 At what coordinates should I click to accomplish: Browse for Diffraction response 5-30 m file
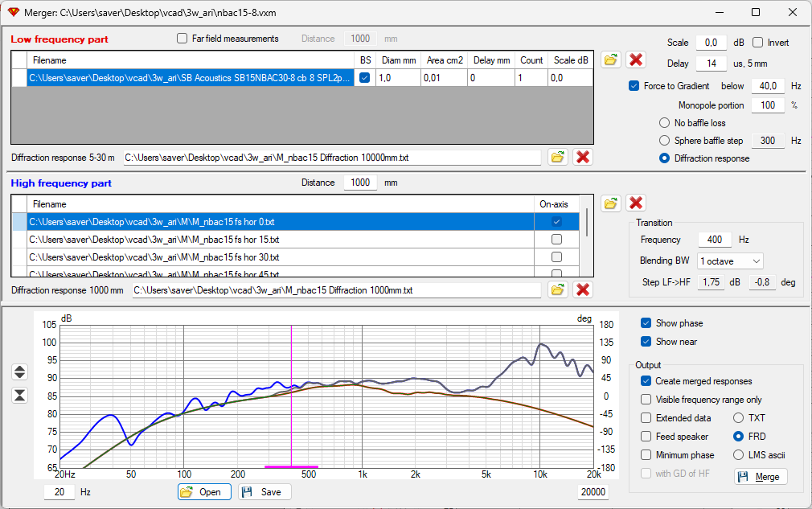[557, 157]
